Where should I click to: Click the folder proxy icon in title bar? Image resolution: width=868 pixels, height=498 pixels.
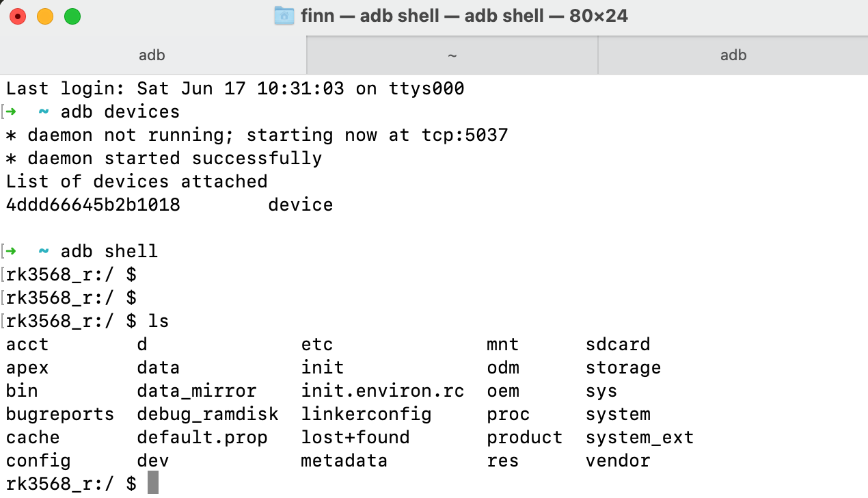pyautogui.click(x=284, y=16)
